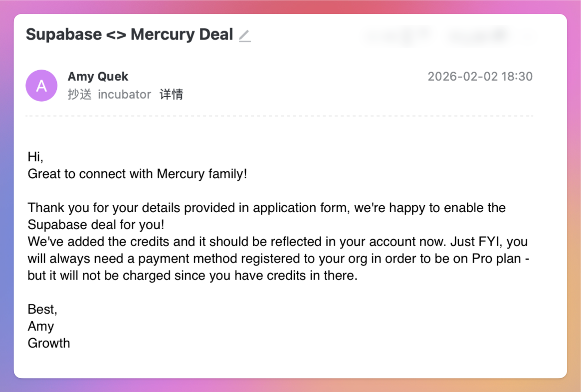Click the left blurred button in the header
Screen dimensions: 581x392
pyautogui.click(x=396, y=35)
